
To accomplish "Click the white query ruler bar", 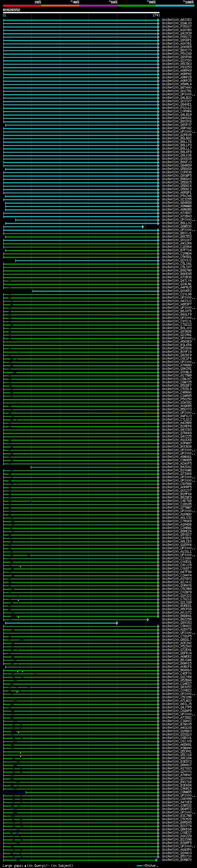I will [81, 13].
